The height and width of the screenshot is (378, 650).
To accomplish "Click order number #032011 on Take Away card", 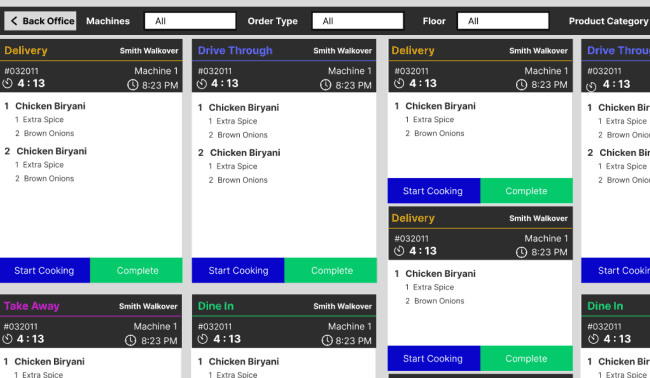I will [20, 327].
